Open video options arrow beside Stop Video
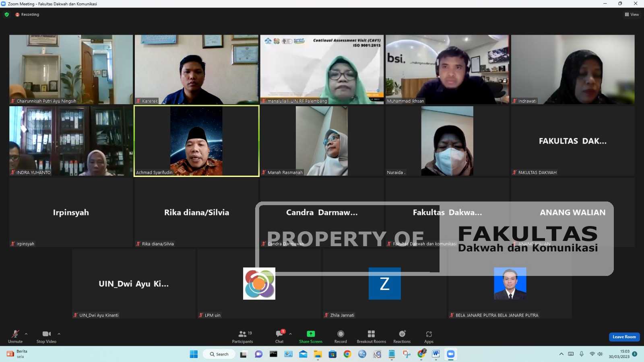The image size is (644, 362). point(59,334)
